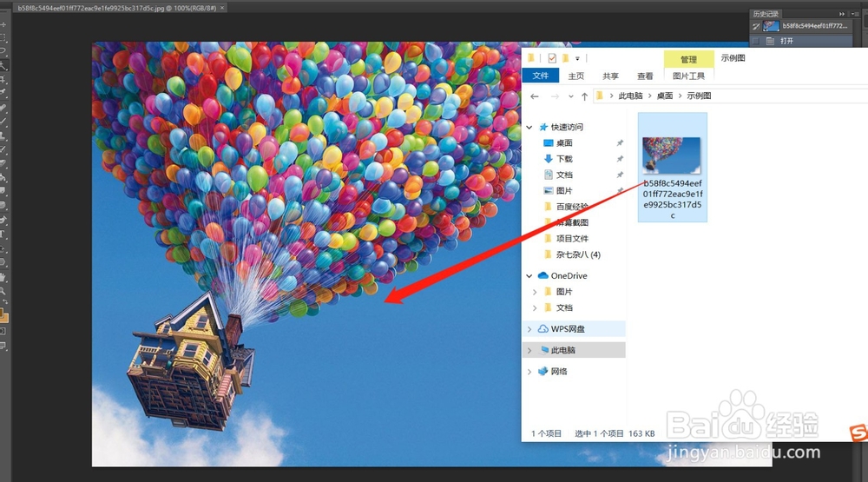Viewport: 868px width, 482px height.
Task: Open the 文件 ribbon tab
Action: click(540, 76)
